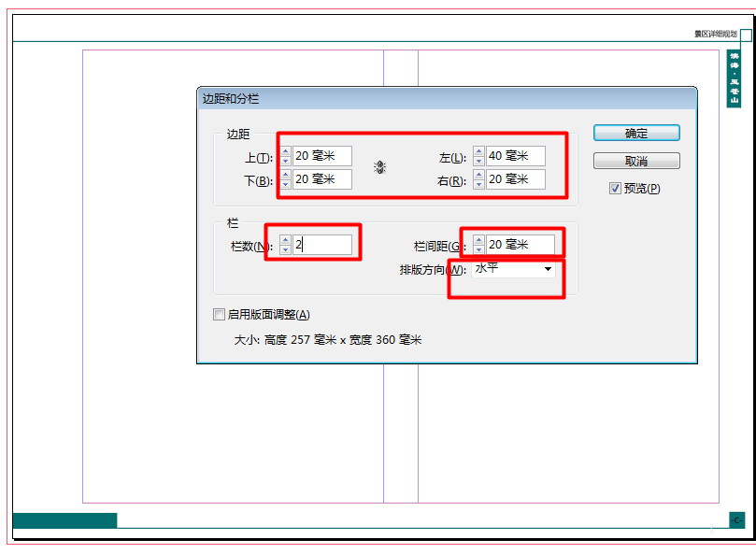Click the 下 (bottom) margin stepper arrows
756x554 pixels.
tap(285, 179)
